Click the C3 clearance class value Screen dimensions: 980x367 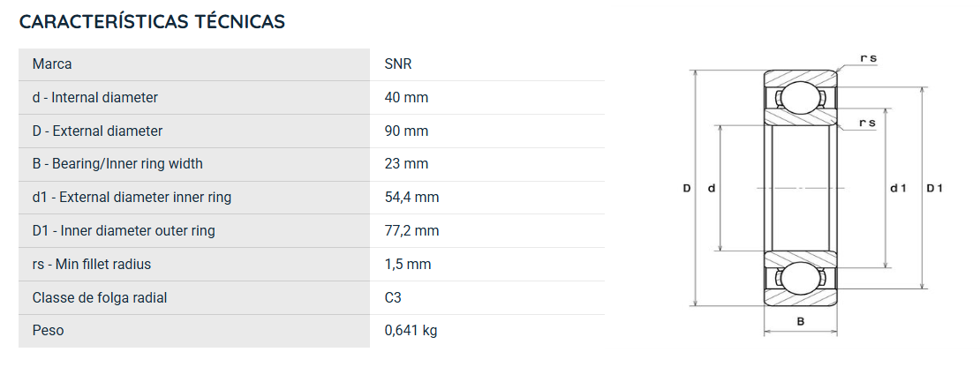coord(393,297)
